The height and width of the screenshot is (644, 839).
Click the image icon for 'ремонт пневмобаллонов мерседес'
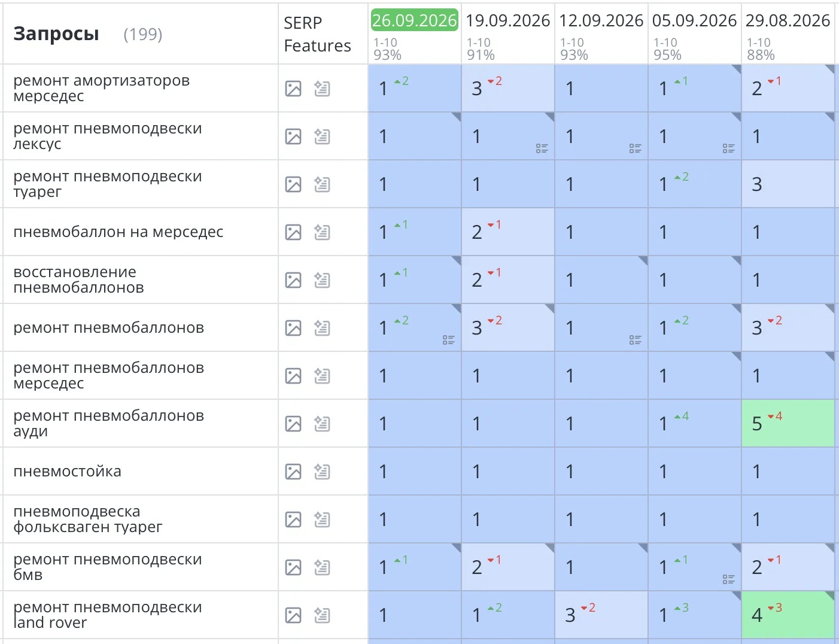(293, 376)
